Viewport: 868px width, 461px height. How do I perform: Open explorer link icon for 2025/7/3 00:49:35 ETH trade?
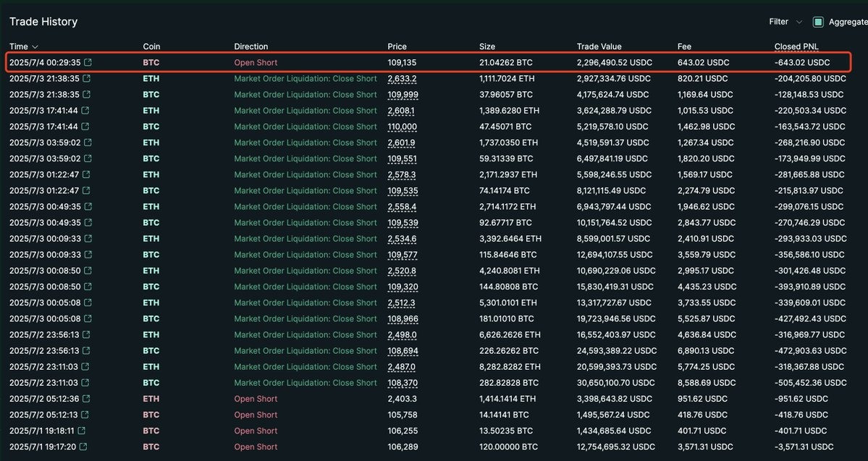coord(87,207)
